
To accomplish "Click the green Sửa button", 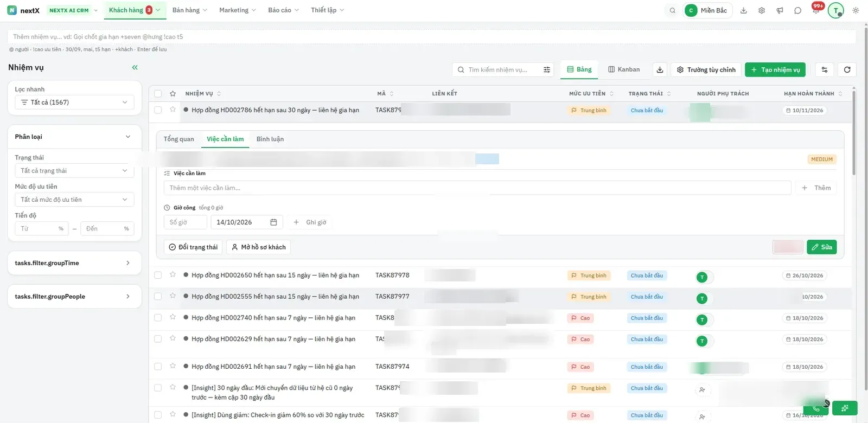I will point(822,247).
